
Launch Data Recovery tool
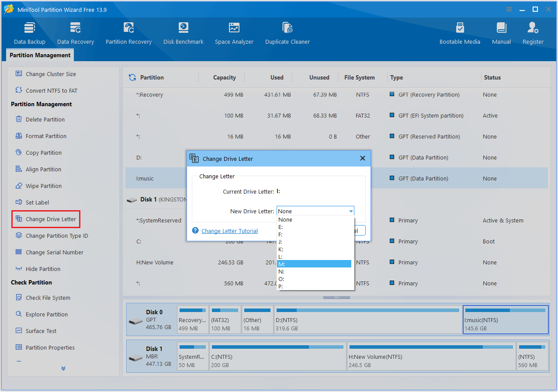(x=76, y=34)
